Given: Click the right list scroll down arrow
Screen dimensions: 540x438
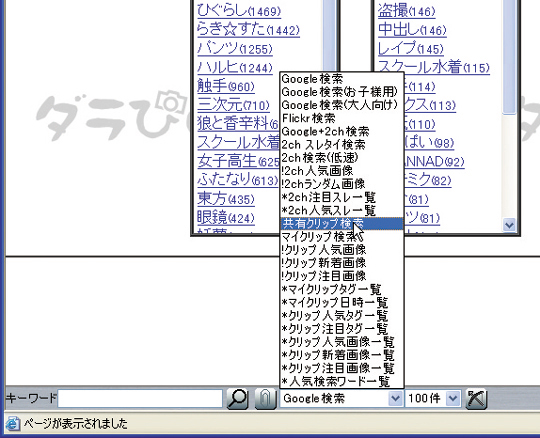Looking at the screenshot, I should 509,225.
